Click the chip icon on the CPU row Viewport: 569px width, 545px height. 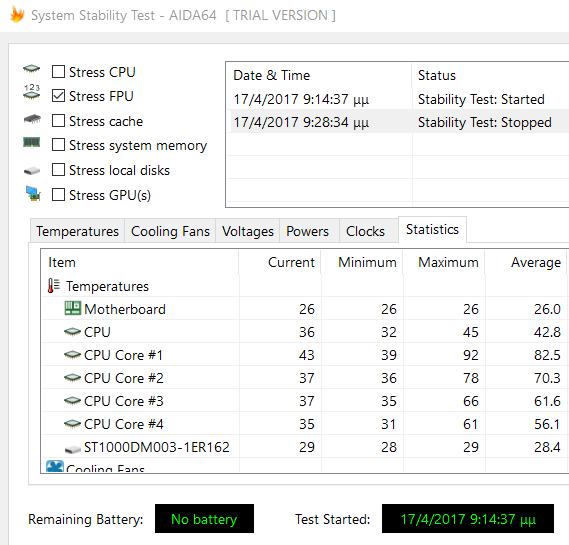coord(72,331)
